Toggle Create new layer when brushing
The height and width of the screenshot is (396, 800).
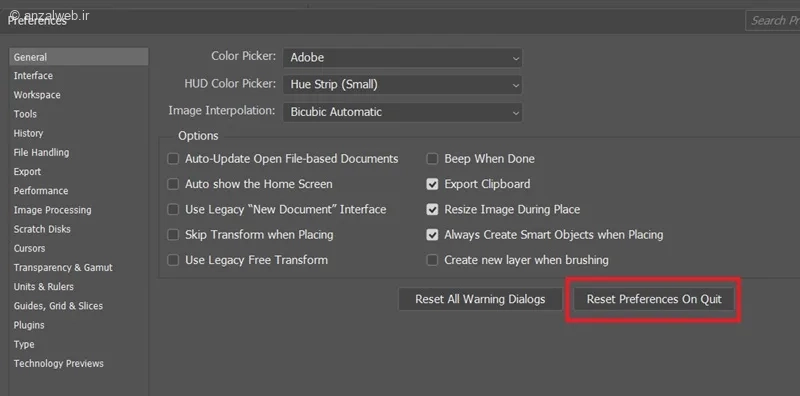(432, 260)
